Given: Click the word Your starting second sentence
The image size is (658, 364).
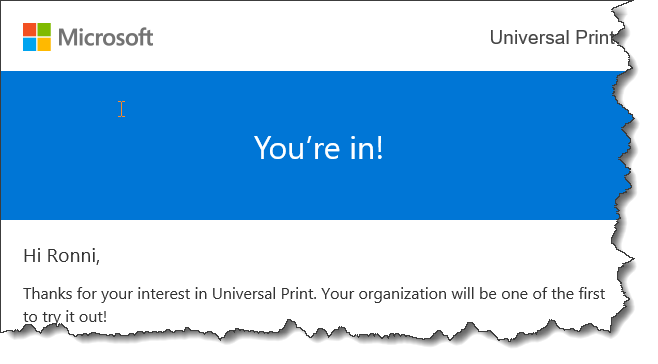Looking at the screenshot, I should [338, 293].
